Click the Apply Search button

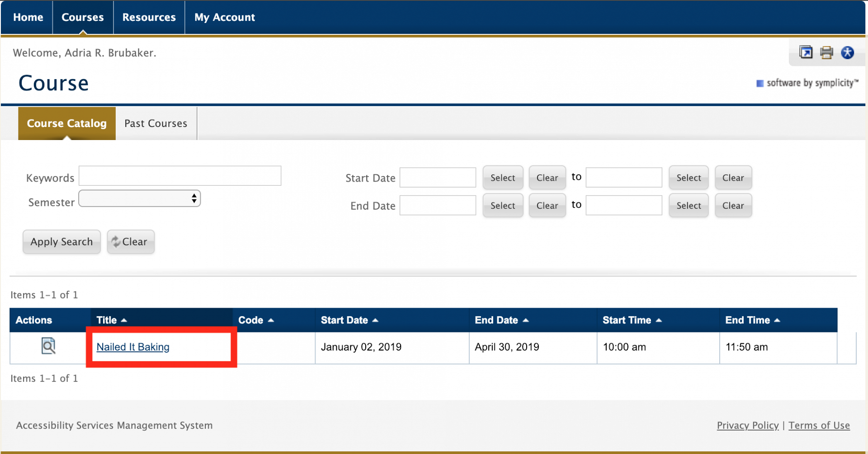pos(61,242)
